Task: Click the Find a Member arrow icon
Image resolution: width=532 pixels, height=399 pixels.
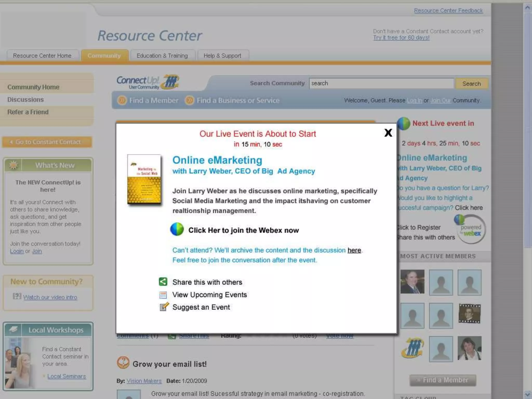Action: (x=122, y=100)
